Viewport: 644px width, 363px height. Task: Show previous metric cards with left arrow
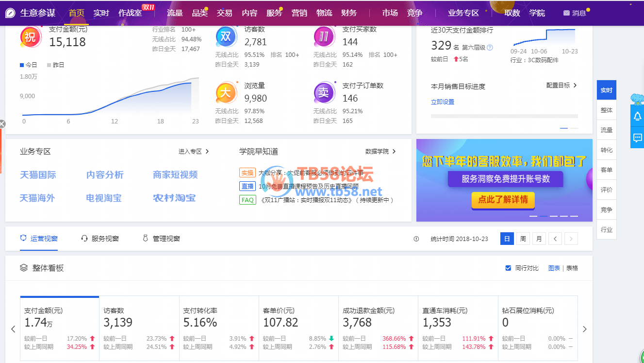13,329
